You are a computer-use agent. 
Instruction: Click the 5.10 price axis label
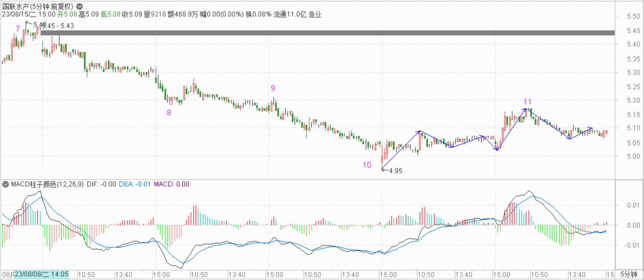[x=633, y=128]
